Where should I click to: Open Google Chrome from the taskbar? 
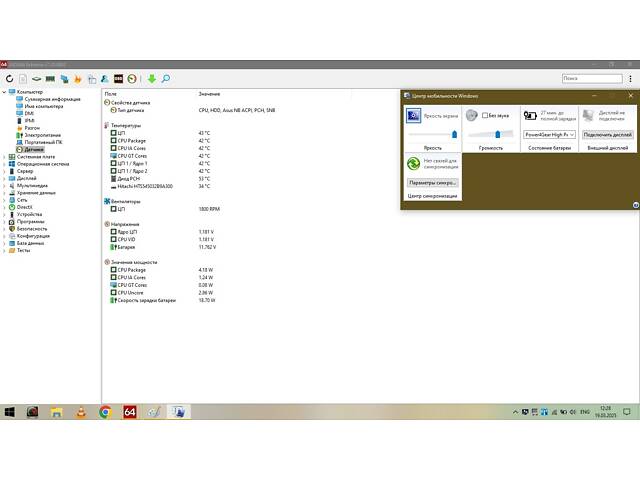(x=105, y=412)
